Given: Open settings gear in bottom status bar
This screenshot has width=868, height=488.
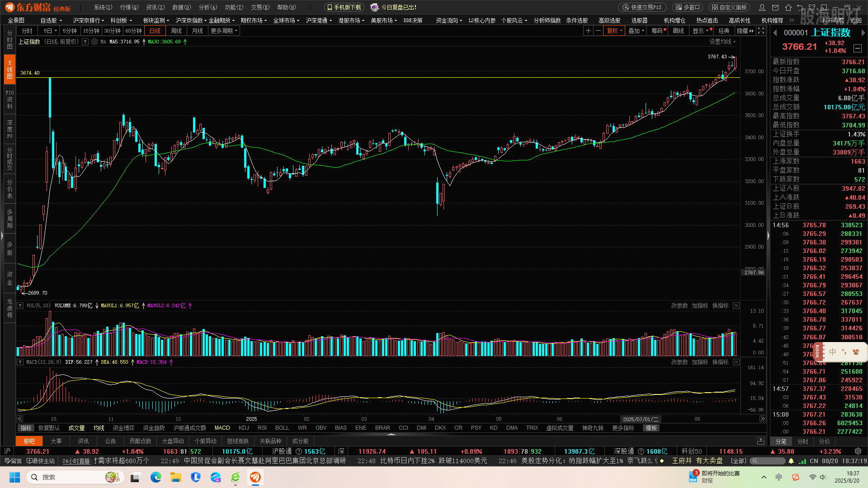Looking at the screenshot, I should point(858,451).
